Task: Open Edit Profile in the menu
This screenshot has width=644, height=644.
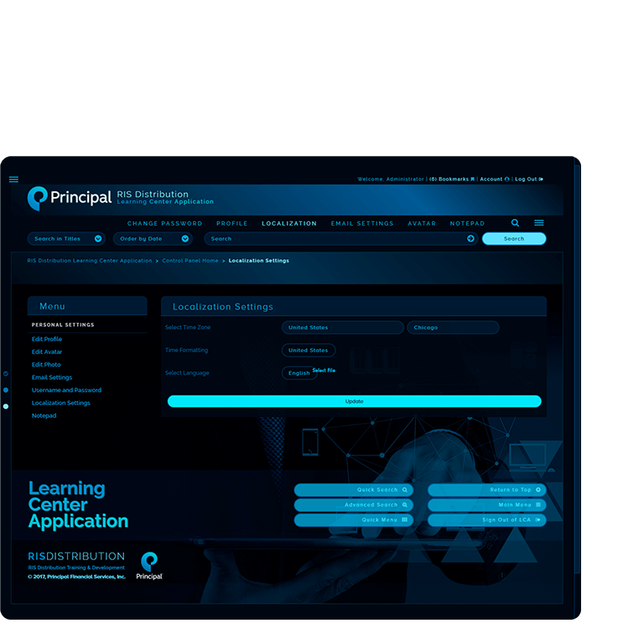Action: click(47, 340)
